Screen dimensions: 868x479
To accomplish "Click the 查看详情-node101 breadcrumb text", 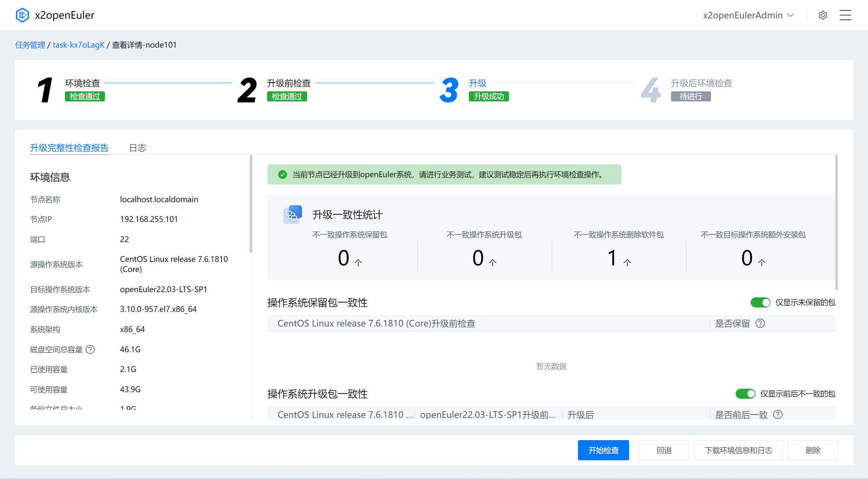I will tap(144, 45).
